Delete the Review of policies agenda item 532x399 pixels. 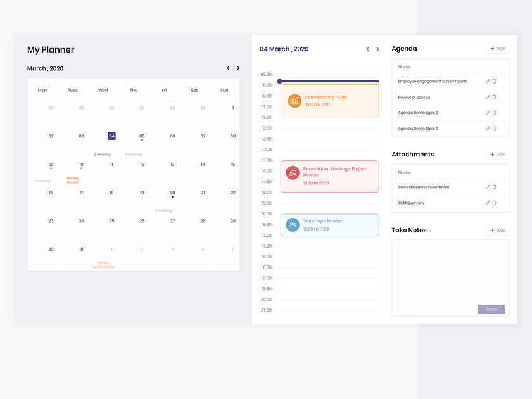click(x=494, y=96)
